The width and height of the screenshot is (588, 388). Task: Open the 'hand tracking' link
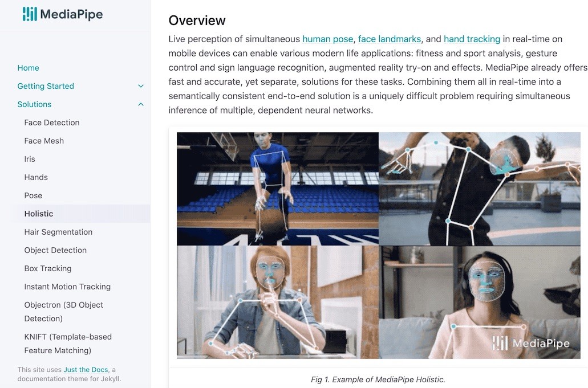pyautogui.click(x=472, y=39)
